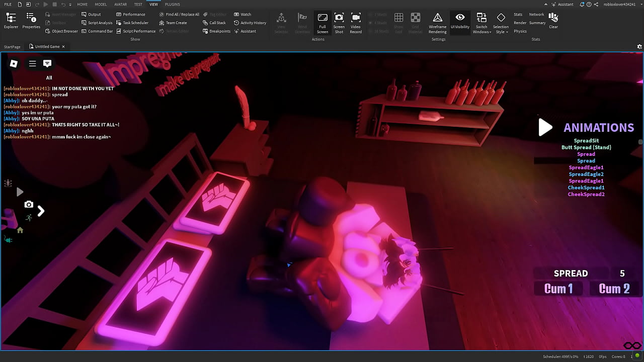Toggle Wireframe Rendering mode
This screenshot has width=644, height=362.
pos(438,23)
